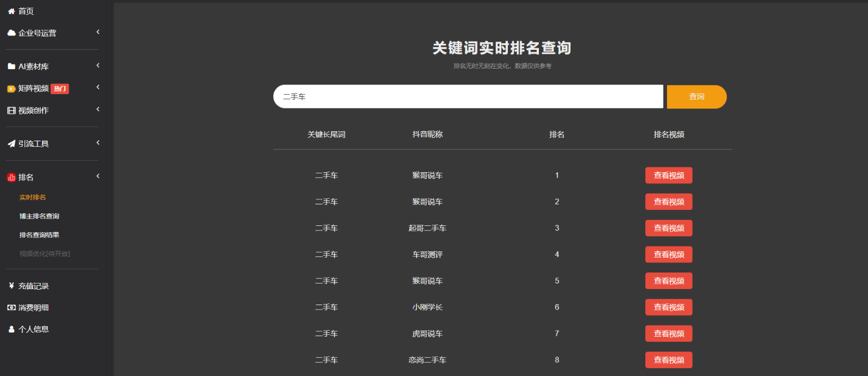This screenshot has height=376, width=868.
Task: Click the orange 查询 button
Action: (697, 97)
